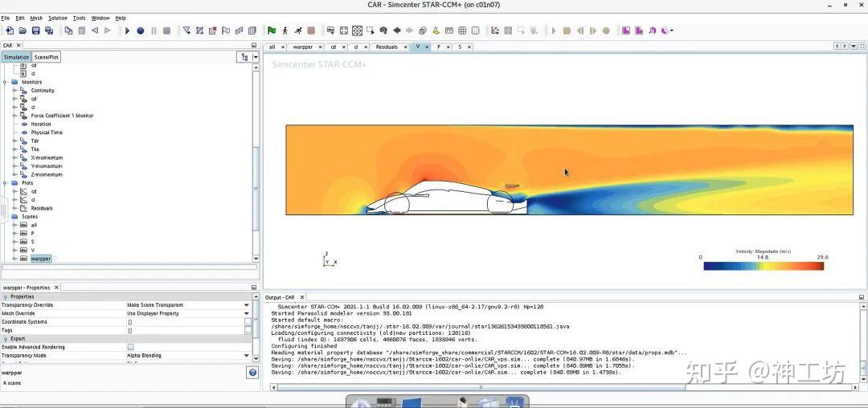Screen dimensions: 868x408
Task: Click the blue help question-mark button
Action: [252, 373]
